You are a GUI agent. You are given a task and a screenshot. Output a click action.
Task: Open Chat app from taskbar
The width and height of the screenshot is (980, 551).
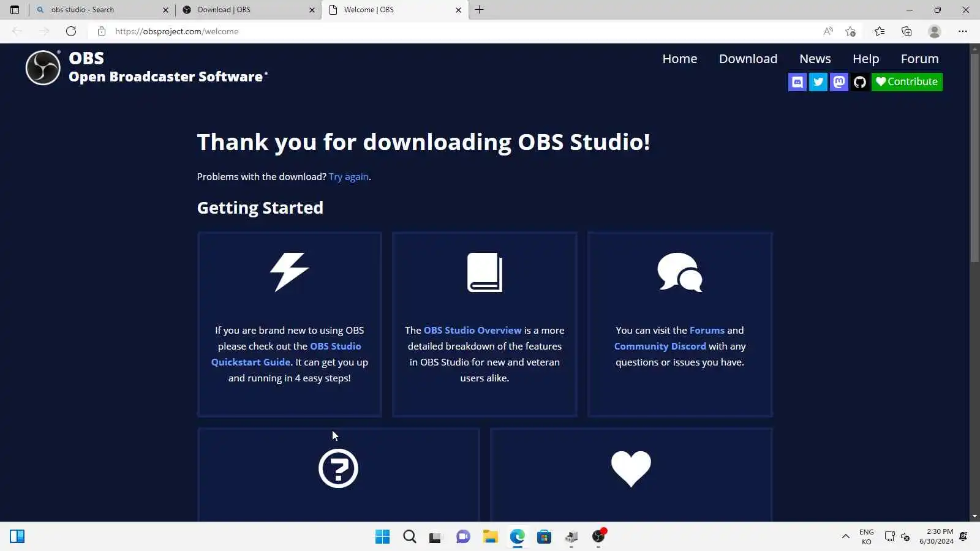pos(463,537)
